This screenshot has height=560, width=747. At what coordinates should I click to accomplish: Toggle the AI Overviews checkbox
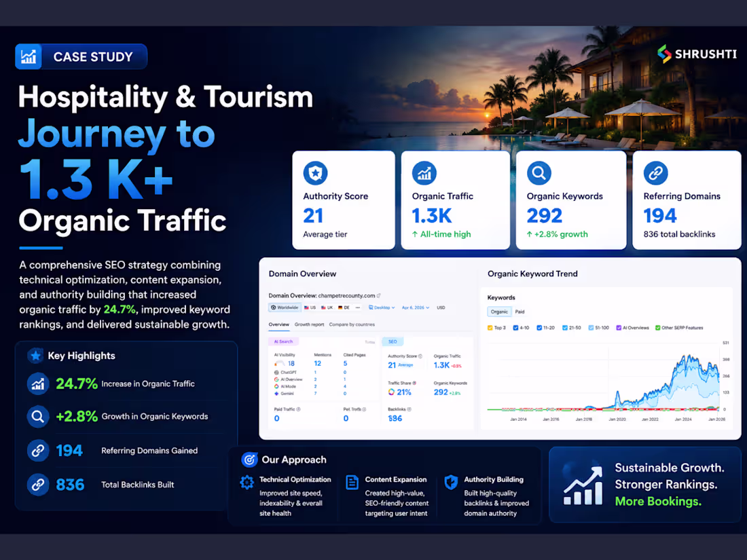click(619, 328)
